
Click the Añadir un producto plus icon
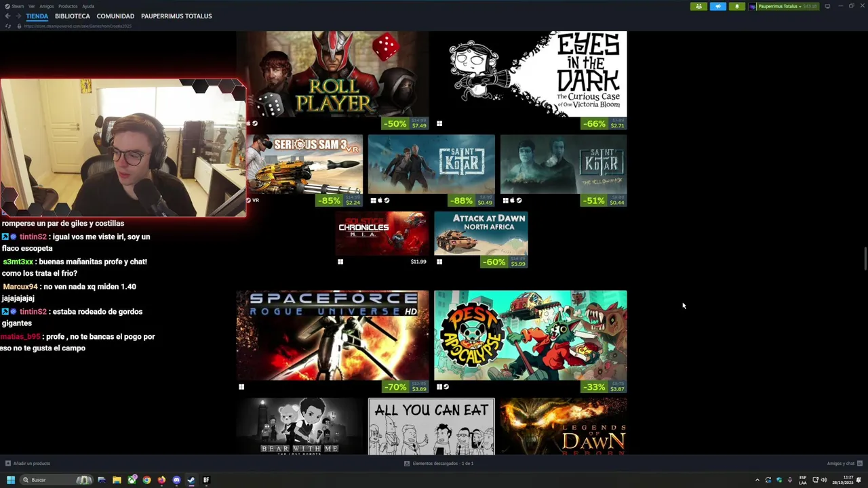8,464
